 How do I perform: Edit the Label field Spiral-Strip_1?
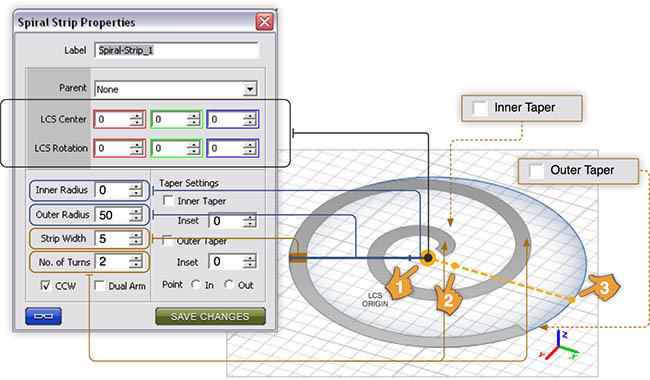coord(177,50)
